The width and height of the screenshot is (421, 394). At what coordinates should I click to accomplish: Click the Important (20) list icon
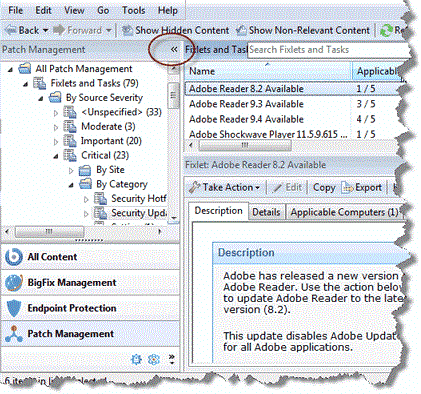70,141
